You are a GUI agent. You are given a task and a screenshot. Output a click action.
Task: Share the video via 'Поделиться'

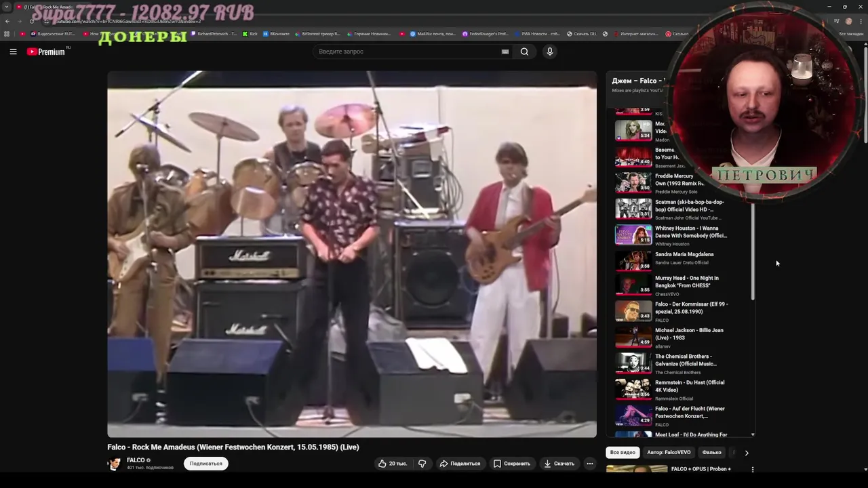click(x=460, y=464)
